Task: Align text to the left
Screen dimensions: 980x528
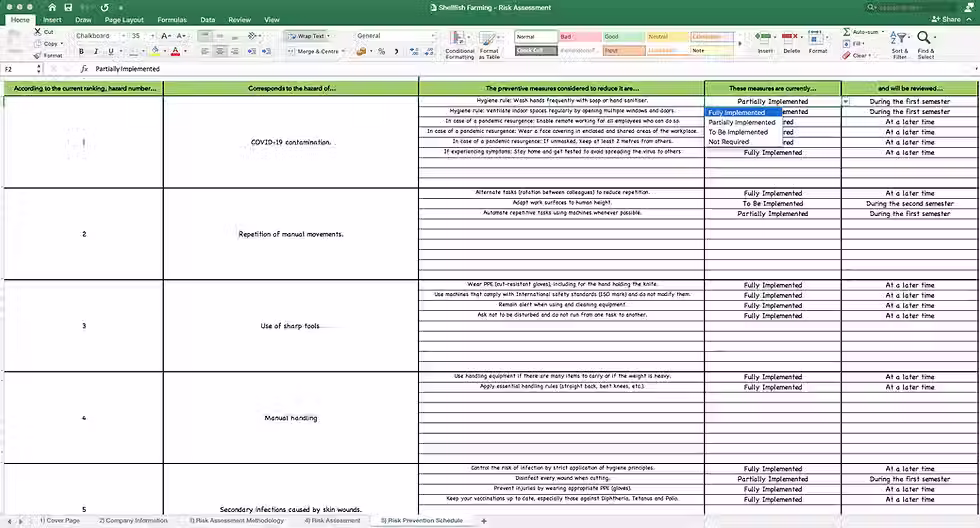Action: tap(205, 51)
